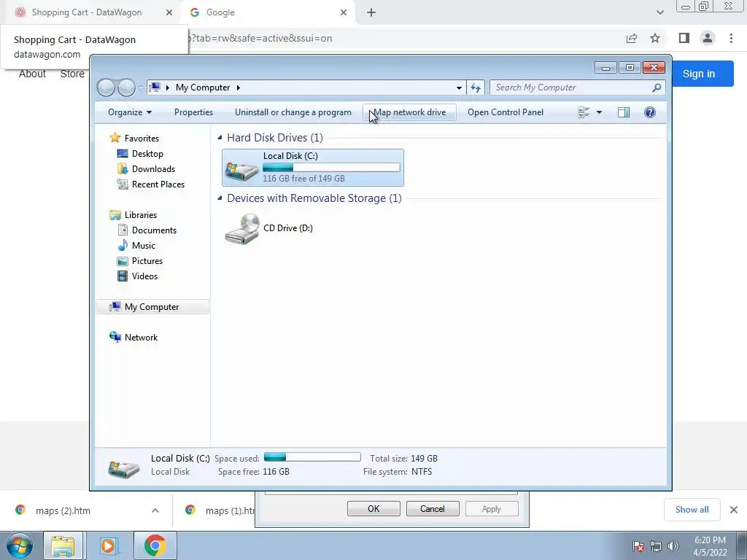Screen dimensions: 747x560
Task: Select Downloads under Favorites
Action: [x=153, y=168]
